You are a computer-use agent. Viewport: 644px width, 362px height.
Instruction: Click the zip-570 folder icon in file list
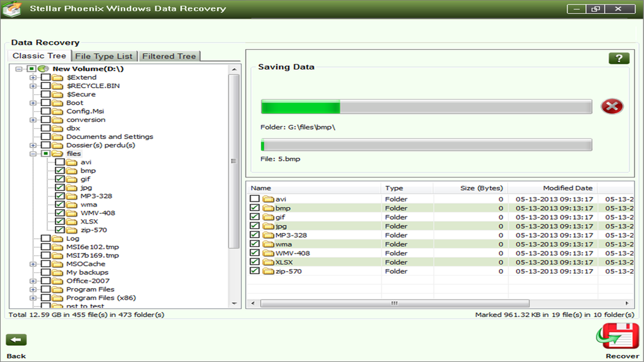(x=268, y=272)
